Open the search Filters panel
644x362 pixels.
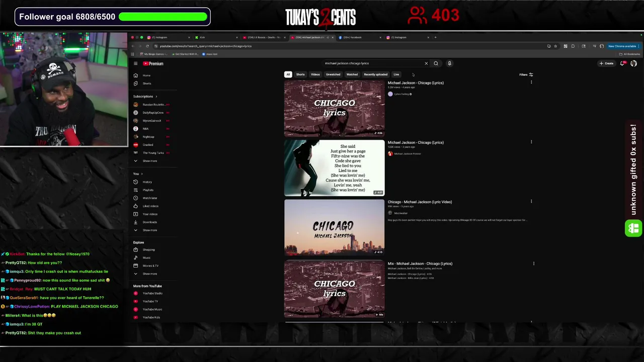[x=526, y=75]
